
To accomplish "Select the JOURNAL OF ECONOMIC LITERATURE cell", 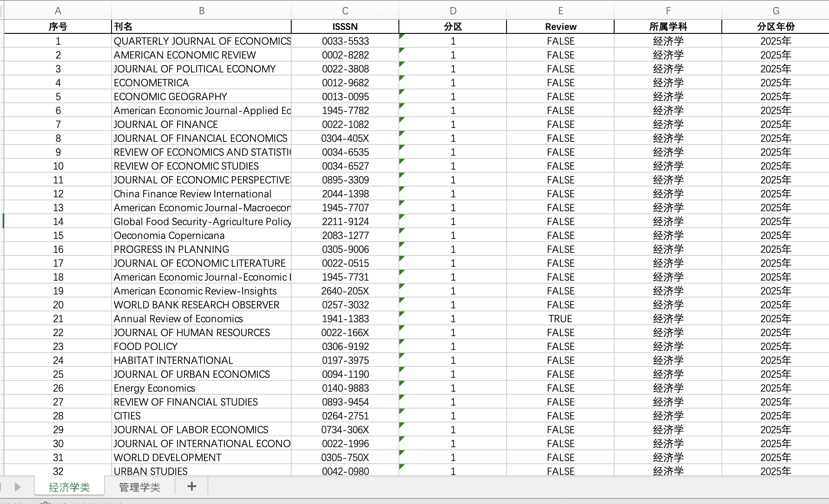I will pos(201,263).
